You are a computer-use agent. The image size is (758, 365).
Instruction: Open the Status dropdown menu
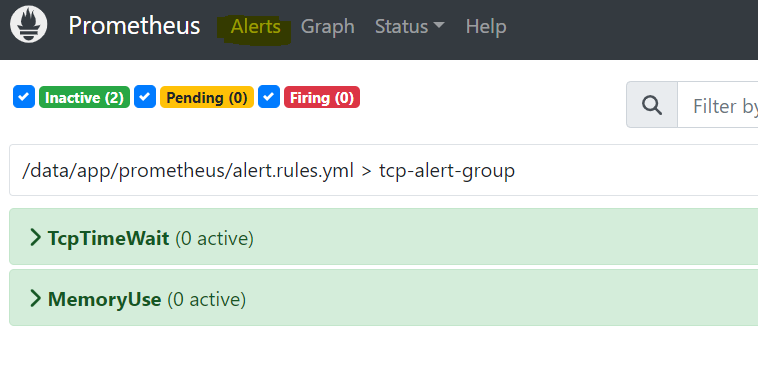pos(409,26)
